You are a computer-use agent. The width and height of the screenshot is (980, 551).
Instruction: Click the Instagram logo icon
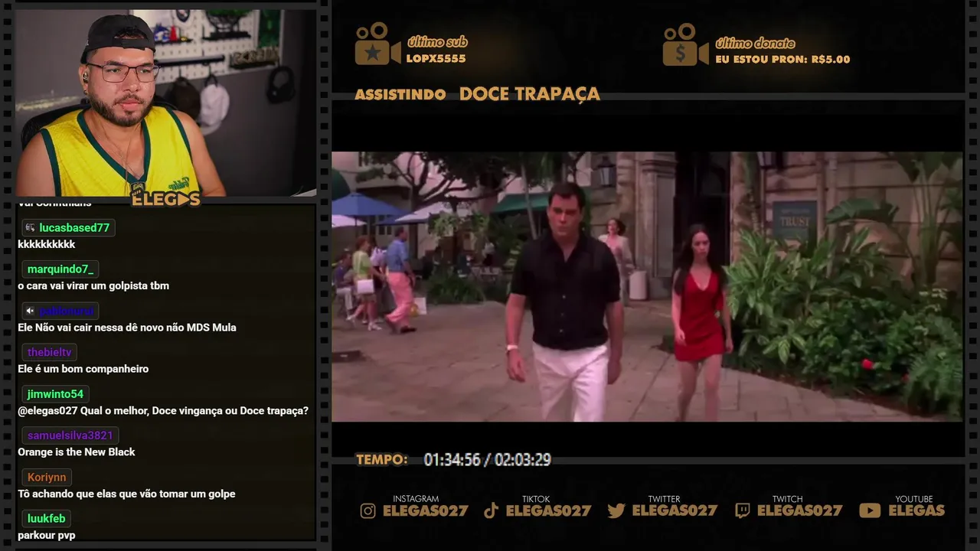click(368, 511)
